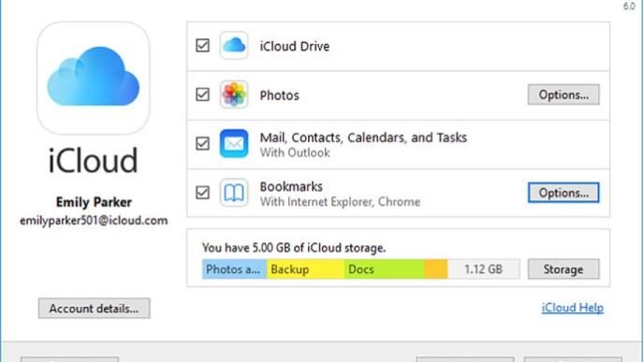Click the Emily Parker account name
Image resolution: width=644 pixels, height=362 pixels.
94,202
